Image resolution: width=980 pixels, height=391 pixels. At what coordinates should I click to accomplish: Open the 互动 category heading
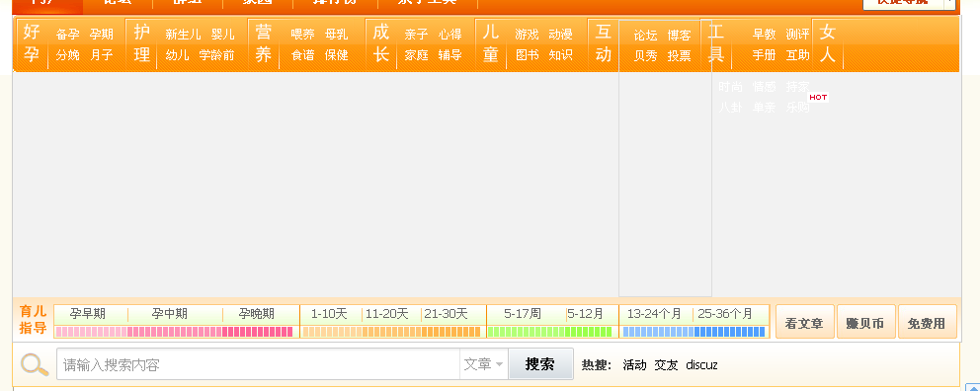[604, 43]
